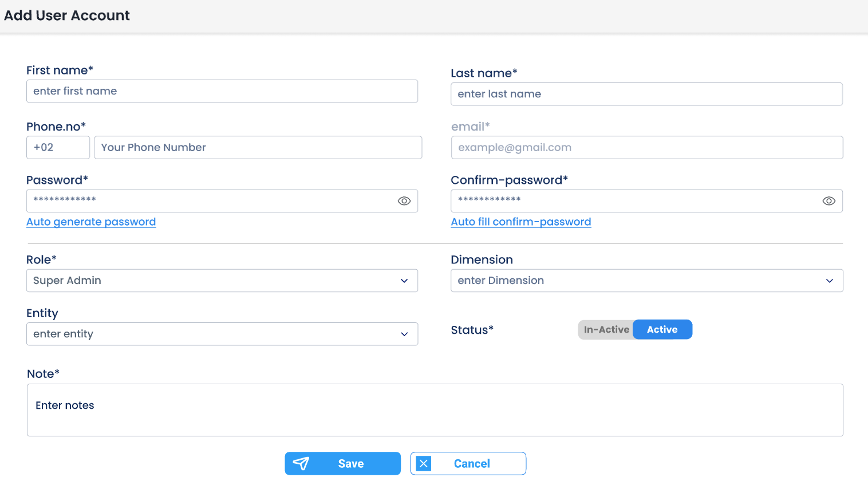This screenshot has width=868, height=485.
Task: Select the +02 country code box
Action: (58, 147)
